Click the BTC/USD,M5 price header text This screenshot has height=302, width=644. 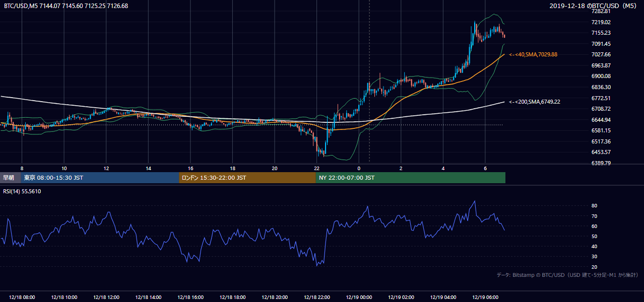tap(66, 6)
